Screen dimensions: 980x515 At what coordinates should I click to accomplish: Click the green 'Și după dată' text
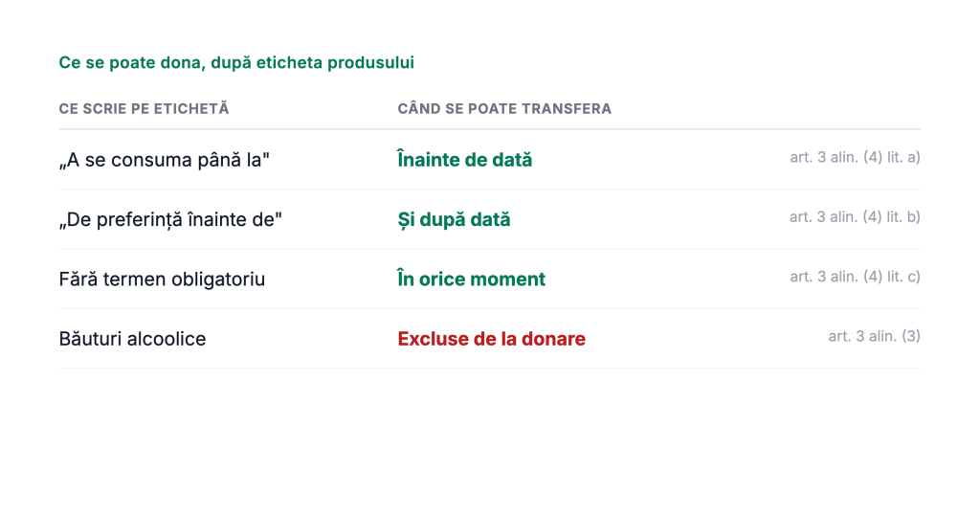coord(454,219)
